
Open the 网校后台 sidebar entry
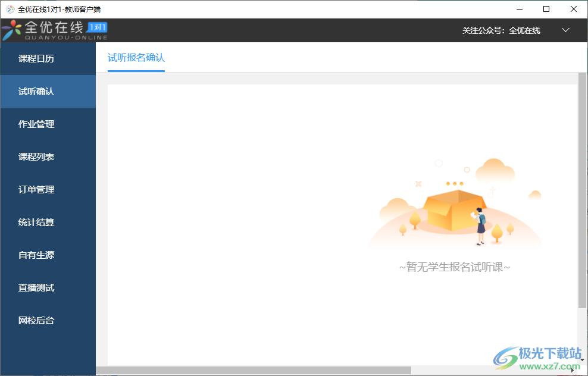37,320
